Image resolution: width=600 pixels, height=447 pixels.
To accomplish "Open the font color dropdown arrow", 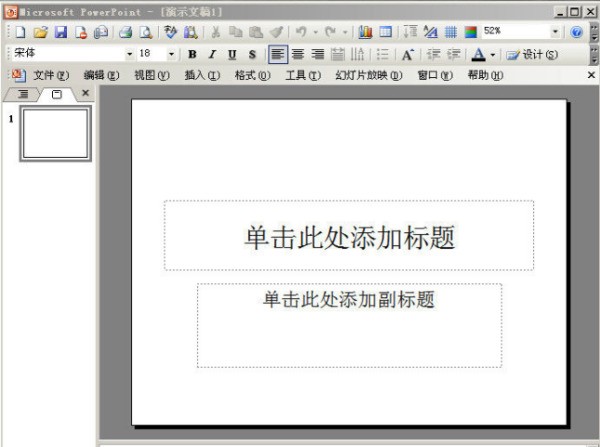I will [x=493, y=55].
